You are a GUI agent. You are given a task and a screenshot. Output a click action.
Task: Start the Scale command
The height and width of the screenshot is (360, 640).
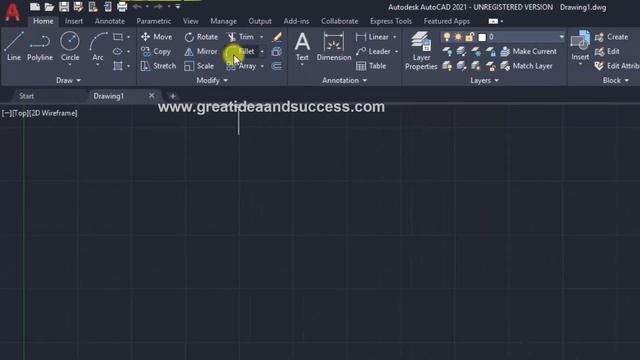click(x=199, y=66)
